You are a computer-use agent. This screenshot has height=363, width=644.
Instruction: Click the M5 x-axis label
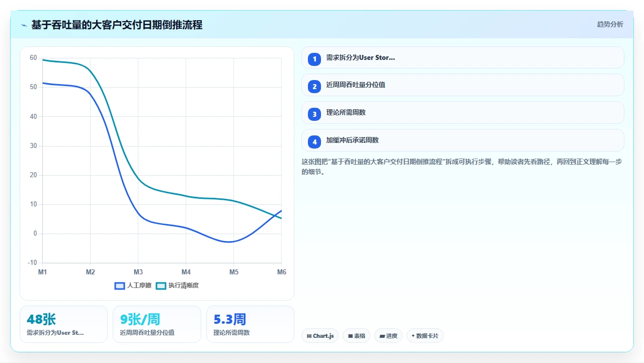coord(234,272)
